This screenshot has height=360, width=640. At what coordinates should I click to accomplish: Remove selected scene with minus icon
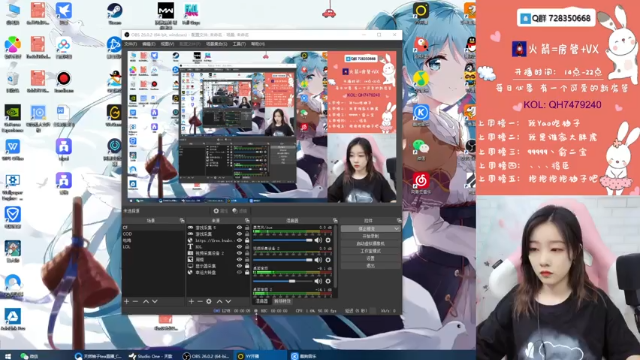136,301
